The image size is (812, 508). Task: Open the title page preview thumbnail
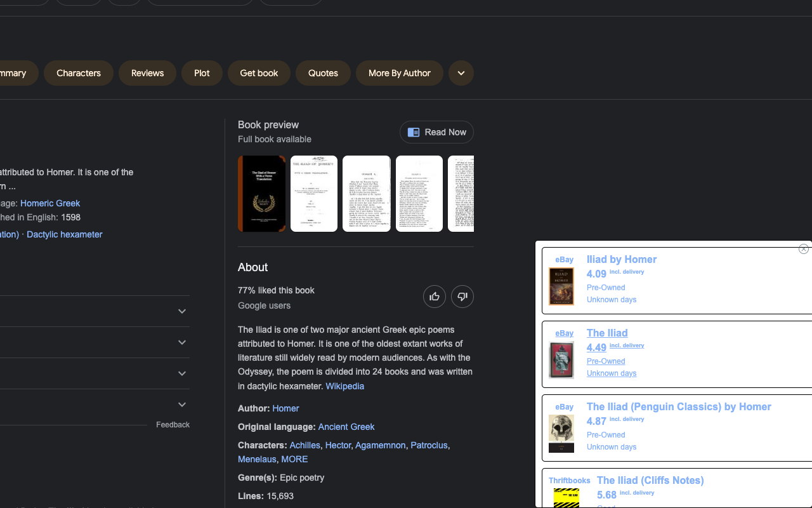314,194
